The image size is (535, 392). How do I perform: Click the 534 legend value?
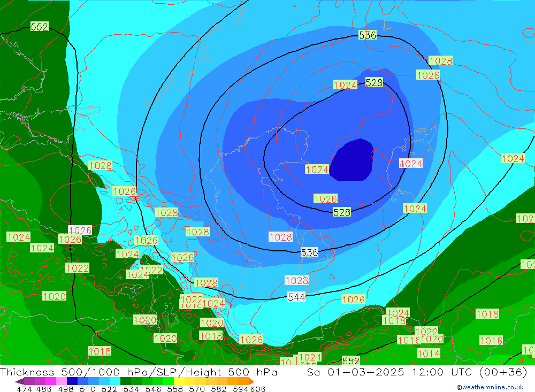[x=131, y=389]
